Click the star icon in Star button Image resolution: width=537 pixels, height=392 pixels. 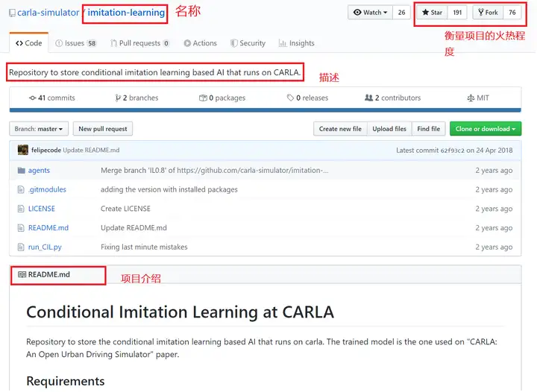425,13
